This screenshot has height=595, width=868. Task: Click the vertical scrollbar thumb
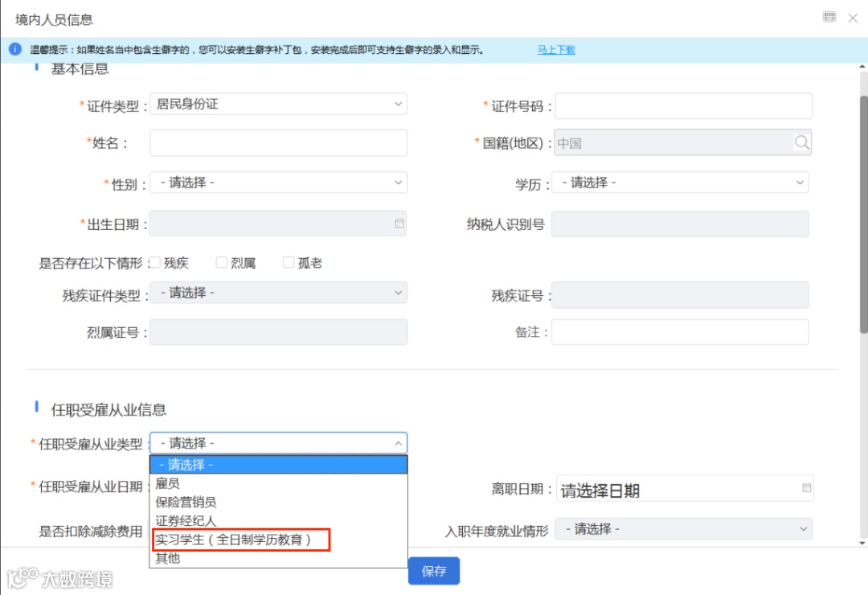point(863,215)
